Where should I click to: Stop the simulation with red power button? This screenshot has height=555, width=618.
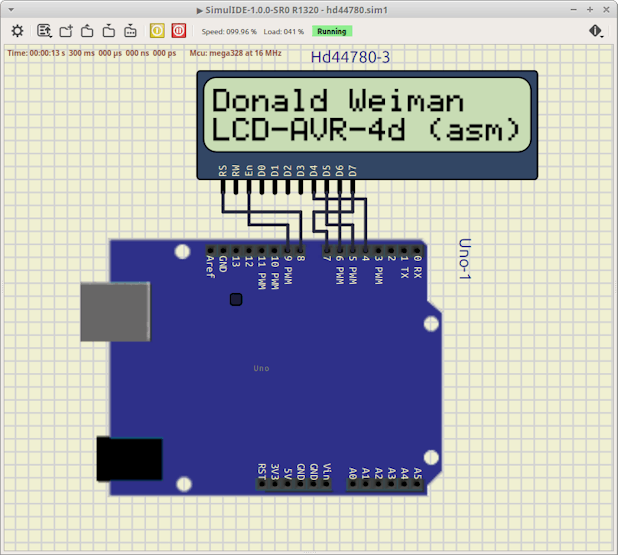click(x=179, y=31)
